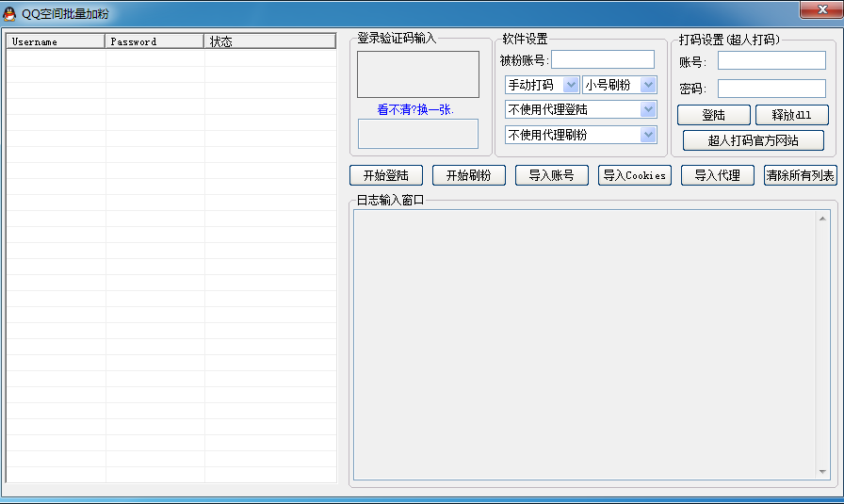Click the 登陆 button in 打码设置

pyautogui.click(x=714, y=115)
